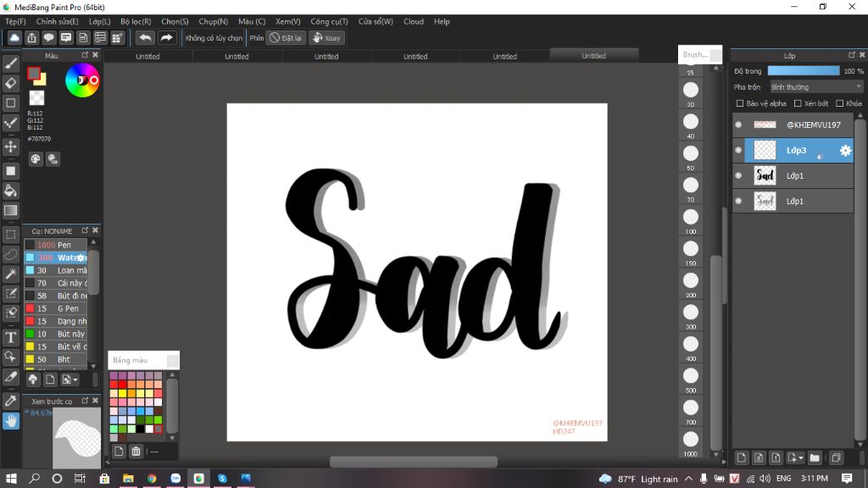This screenshot has height=488, width=868.
Task: Toggle visibility of bottom Lớp1 layer
Action: pyautogui.click(x=738, y=202)
